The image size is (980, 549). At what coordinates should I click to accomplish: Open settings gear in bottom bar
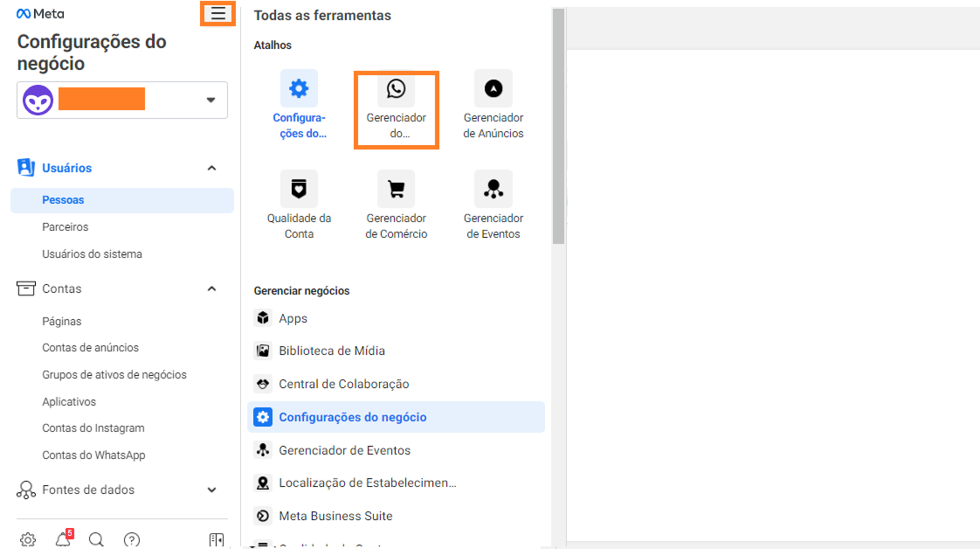pyautogui.click(x=28, y=539)
